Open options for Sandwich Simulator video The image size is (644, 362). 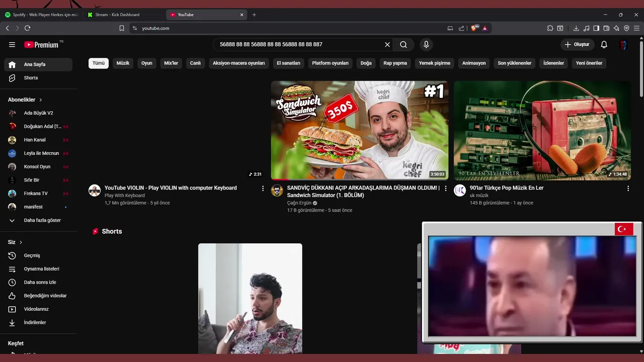pyautogui.click(x=445, y=189)
